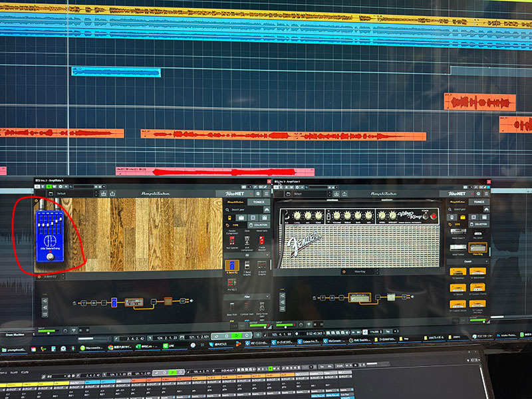
Task: Pick the 10 Band Graphic EQ pedal
Action: point(261,265)
